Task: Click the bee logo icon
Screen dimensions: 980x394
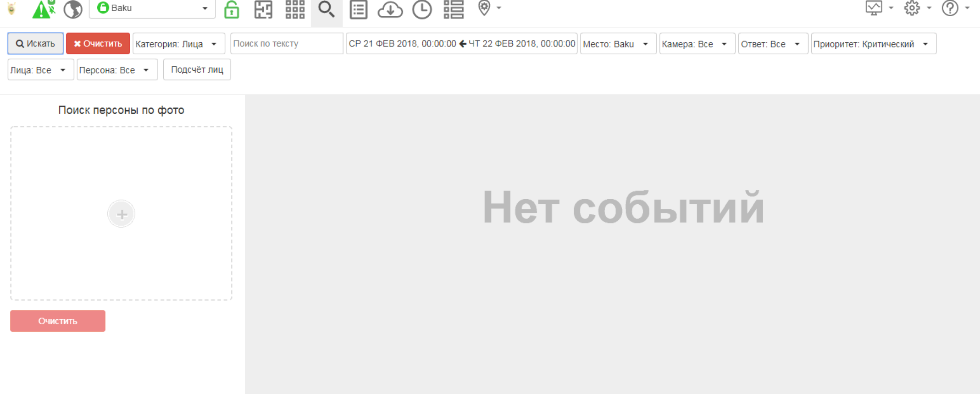Action: [12, 9]
